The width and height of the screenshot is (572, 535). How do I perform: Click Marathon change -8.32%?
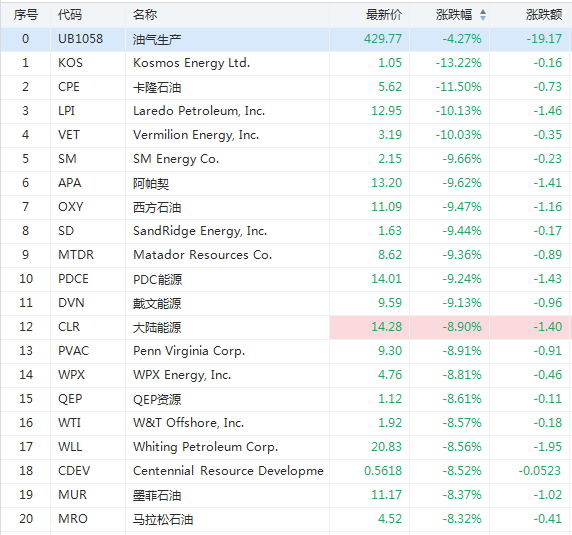[x=462, y=519]
